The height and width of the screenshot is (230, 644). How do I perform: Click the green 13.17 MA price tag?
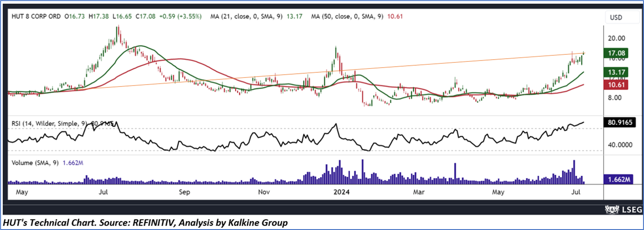coord(617,72)
